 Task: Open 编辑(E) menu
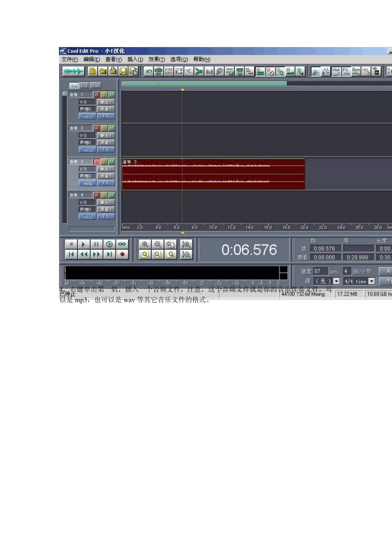pyautogui.click(x=92, y=59)
